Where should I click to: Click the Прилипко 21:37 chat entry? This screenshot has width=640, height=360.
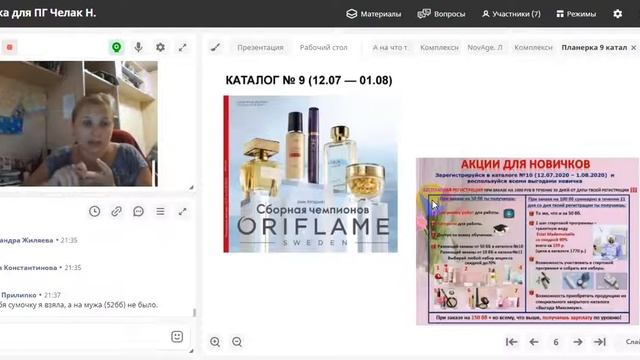[x=31, y=295]
